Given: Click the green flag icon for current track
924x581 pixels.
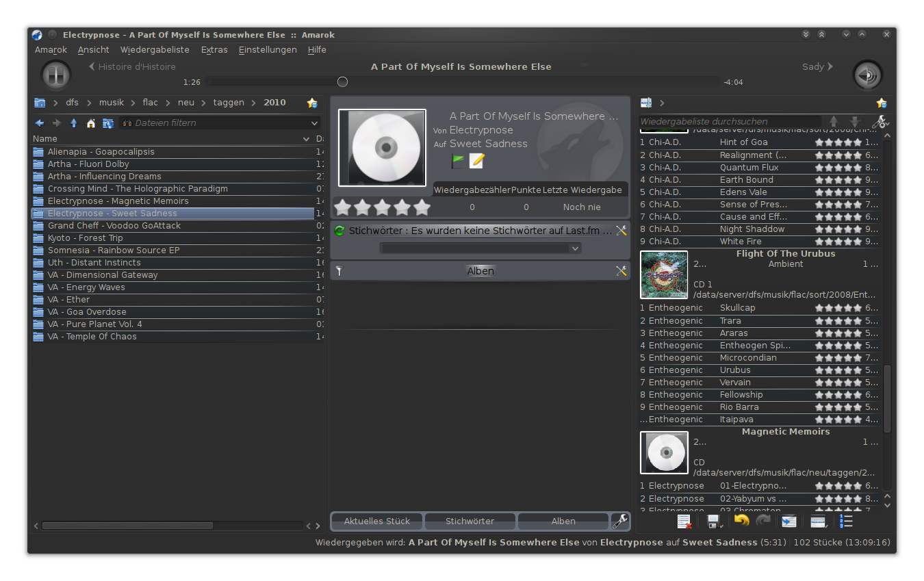Looking at the screenshot, I should [458, 161].
